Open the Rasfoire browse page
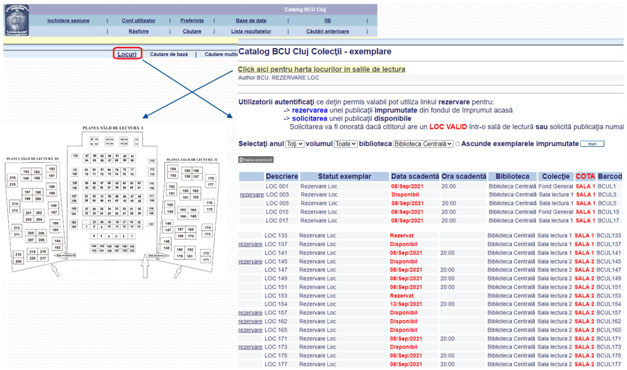 138,31
